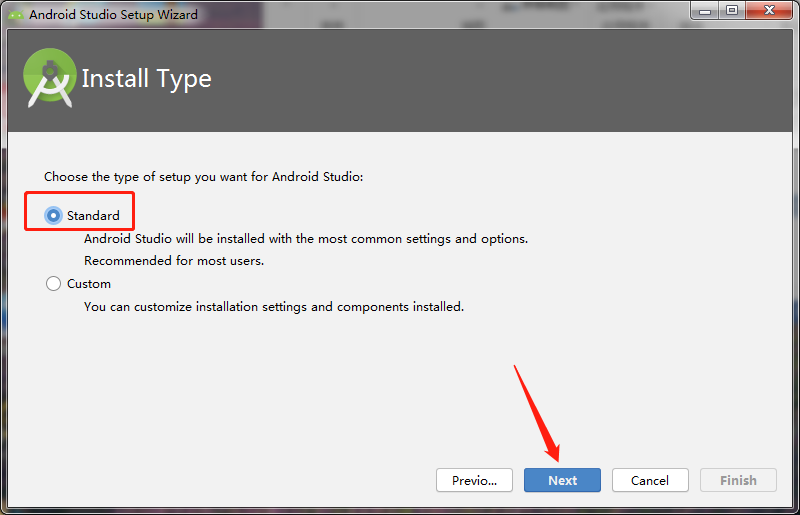
Task: Go back with the Previo... button
Action: [474, 480]
